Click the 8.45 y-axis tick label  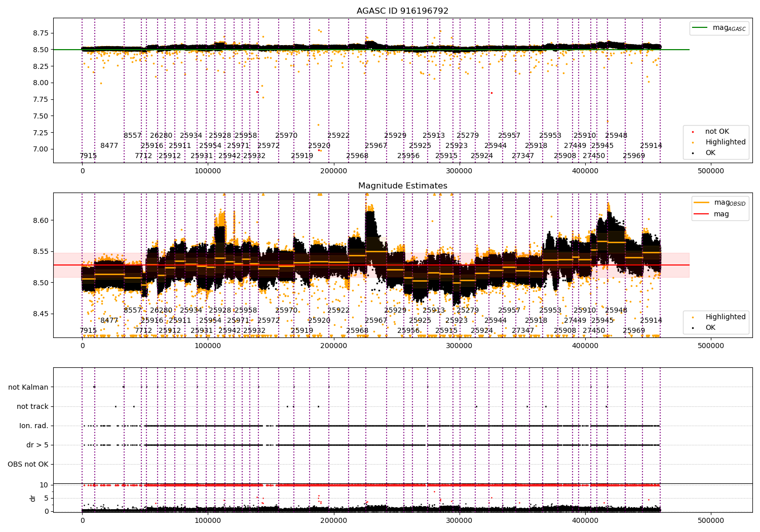[41, 314]
